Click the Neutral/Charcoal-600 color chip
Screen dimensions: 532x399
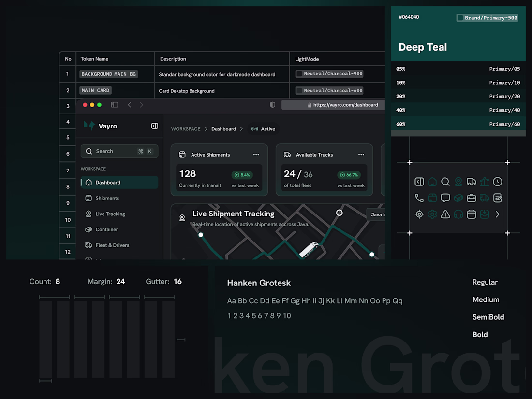329,90
